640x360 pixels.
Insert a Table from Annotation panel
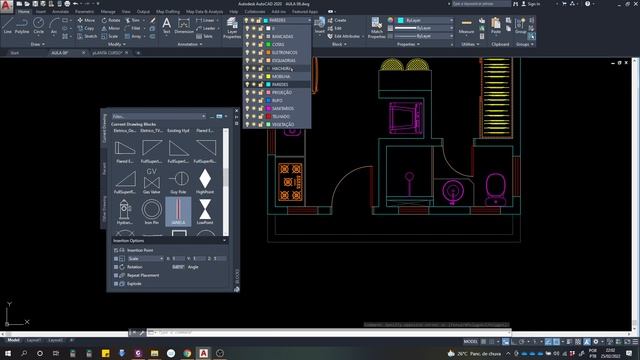coord(204,36)
